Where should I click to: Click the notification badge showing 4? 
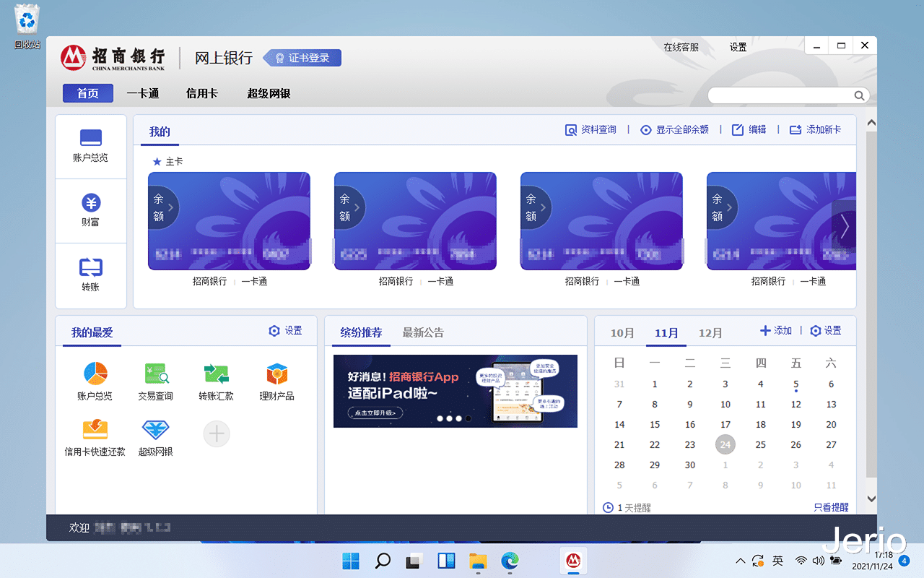(x=904, y=560)
